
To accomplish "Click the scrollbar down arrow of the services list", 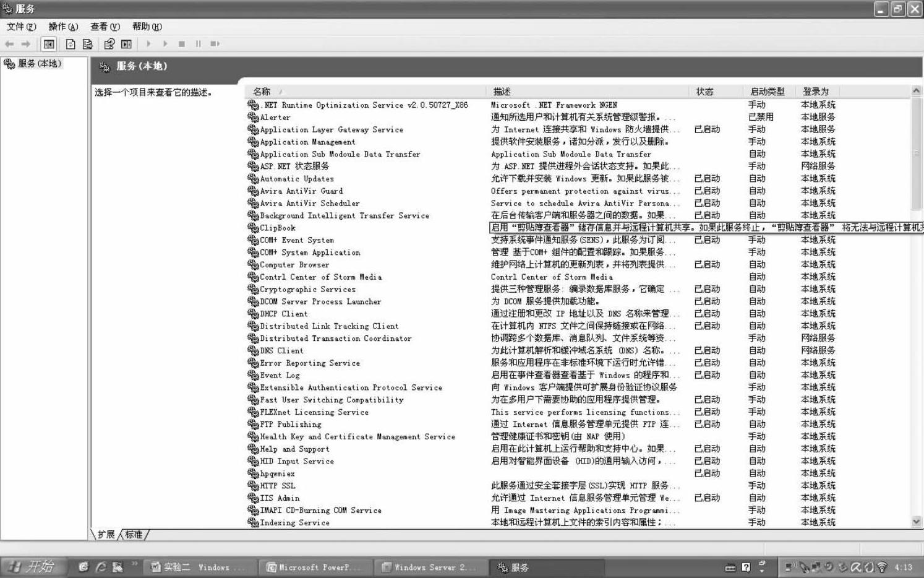I will (x=917, y=522).
